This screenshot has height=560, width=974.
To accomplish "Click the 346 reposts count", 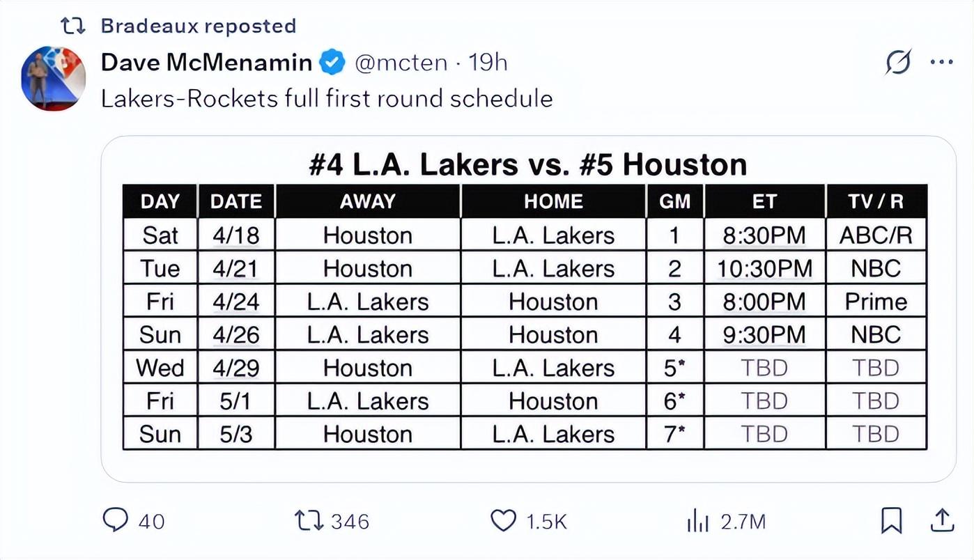I will [349, 521].
